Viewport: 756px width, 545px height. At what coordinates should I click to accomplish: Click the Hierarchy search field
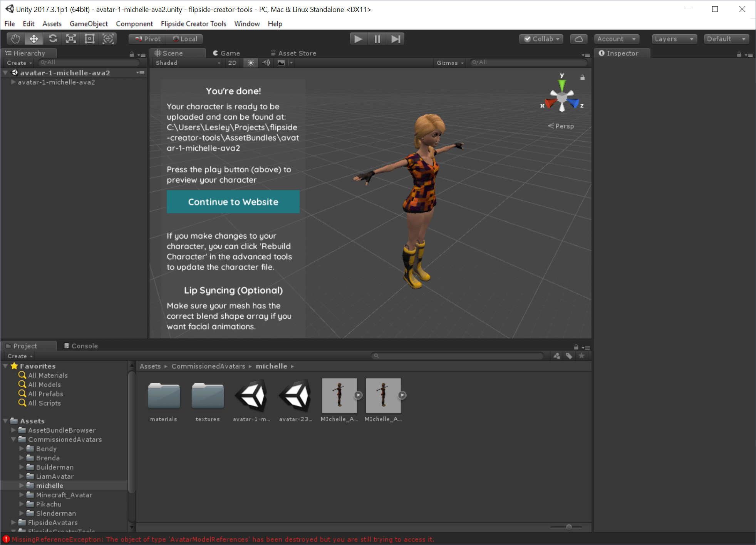[x=89, y=62]
